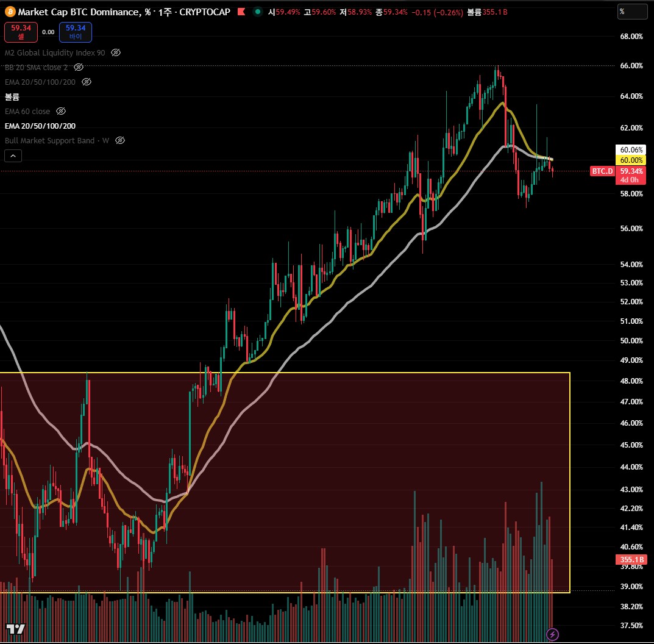654x644 pixels.
Task: Click the 37.50% axis label
Action: point(631,625)
